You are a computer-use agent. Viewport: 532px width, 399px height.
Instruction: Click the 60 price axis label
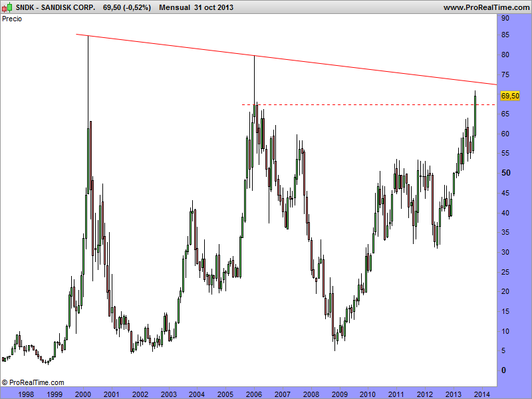point(505,134)
